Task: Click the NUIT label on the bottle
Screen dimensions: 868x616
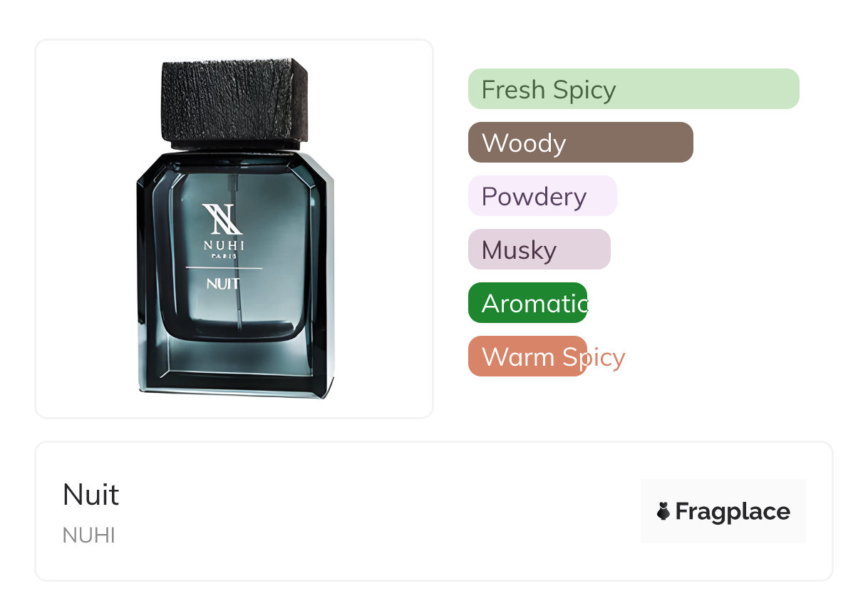Action: (223, 284)
